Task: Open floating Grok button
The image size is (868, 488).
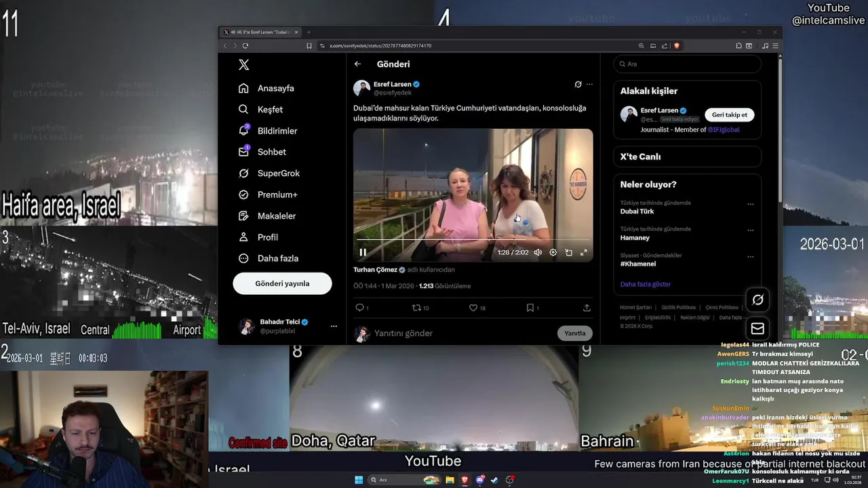Action: (757, 300)
